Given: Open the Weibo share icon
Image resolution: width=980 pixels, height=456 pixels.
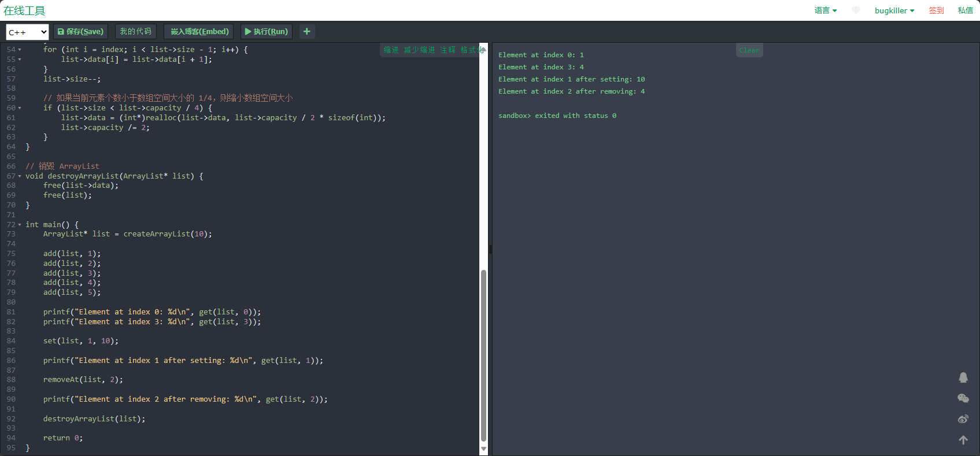Looking at the screenshot, I should (x=963, y=419).
